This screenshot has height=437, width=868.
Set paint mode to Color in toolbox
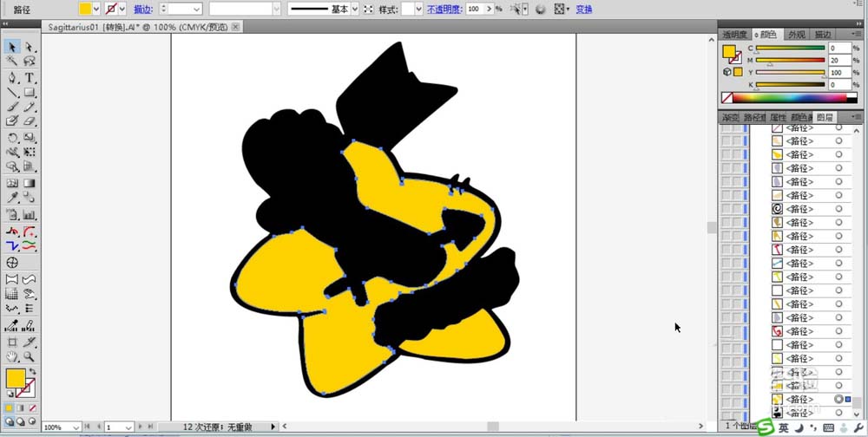tap(9, 408)
